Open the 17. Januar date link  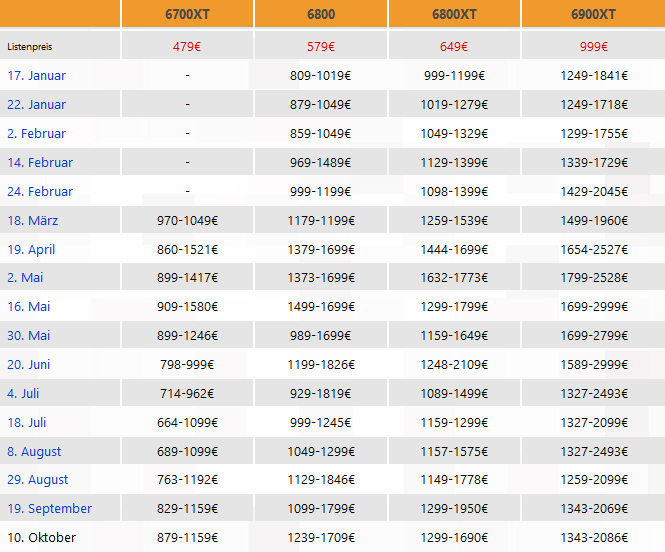(x=36, y=75)
